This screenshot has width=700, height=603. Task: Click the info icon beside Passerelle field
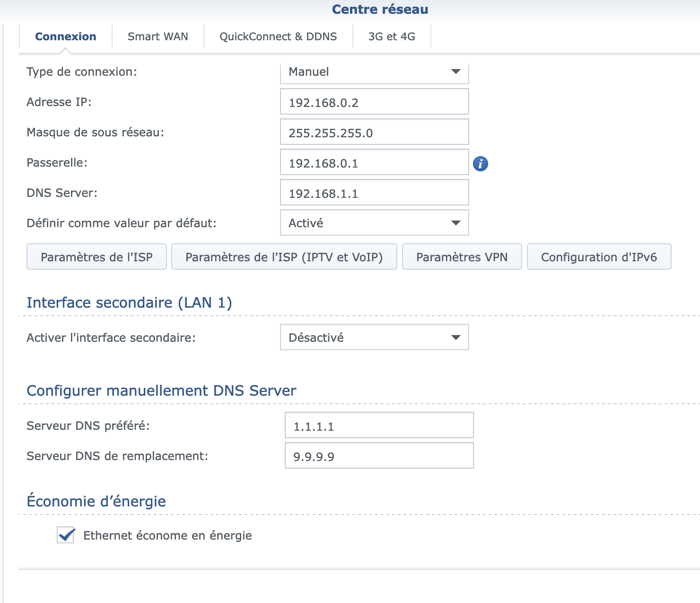481,164
